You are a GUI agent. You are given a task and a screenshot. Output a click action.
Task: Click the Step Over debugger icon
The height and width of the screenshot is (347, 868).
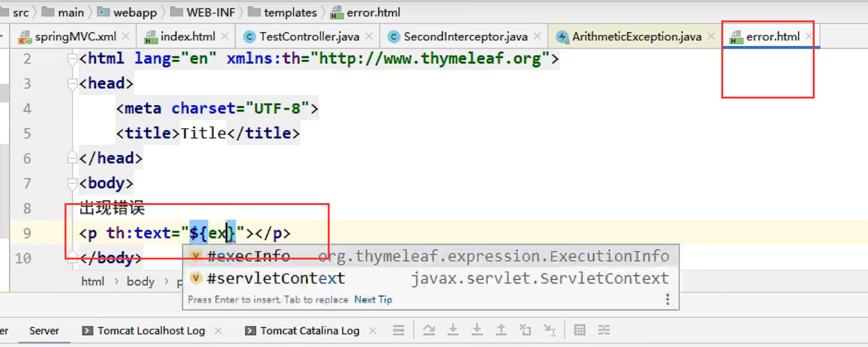(428, 330)
